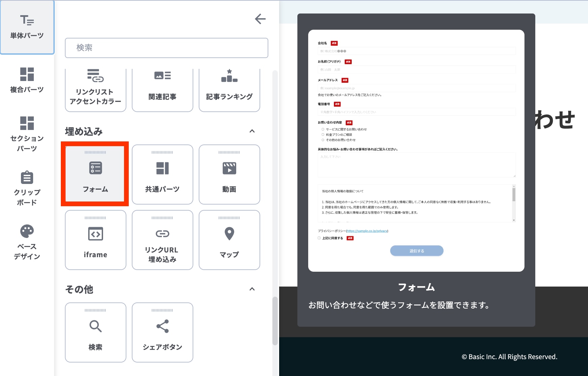Viewport: 588px width, 376px height.
Task: Click the メールアドレス input in preview
Action: (417, 88)
